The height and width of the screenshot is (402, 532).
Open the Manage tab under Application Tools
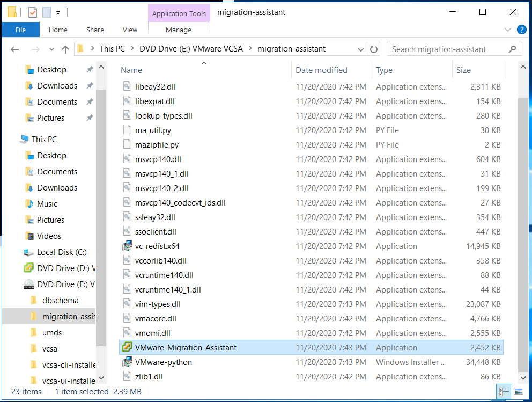tap(179, 30)
